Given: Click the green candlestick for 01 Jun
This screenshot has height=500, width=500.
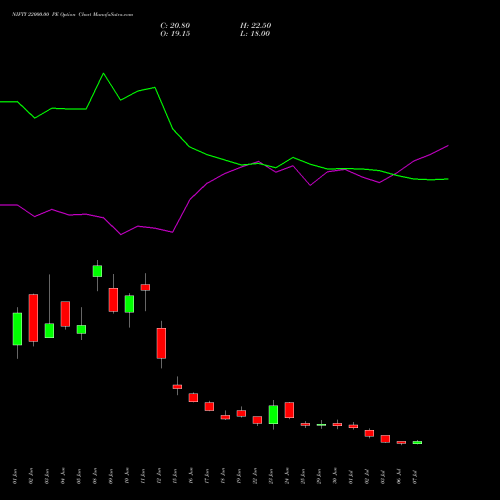Looking at the screenshot, I should pyautogui.click(x=17, y=329).
